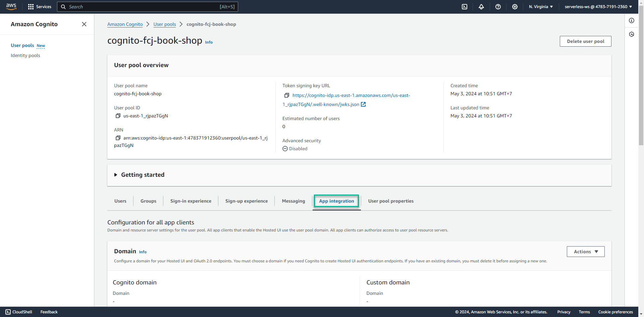The width and height of the screenshot is (644, 317).
Task: Copy the user pool ARN
Action: [x=118, y=138]
